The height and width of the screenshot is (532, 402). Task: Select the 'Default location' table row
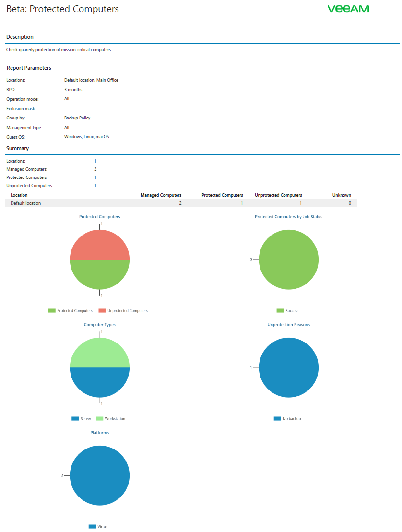181,203
